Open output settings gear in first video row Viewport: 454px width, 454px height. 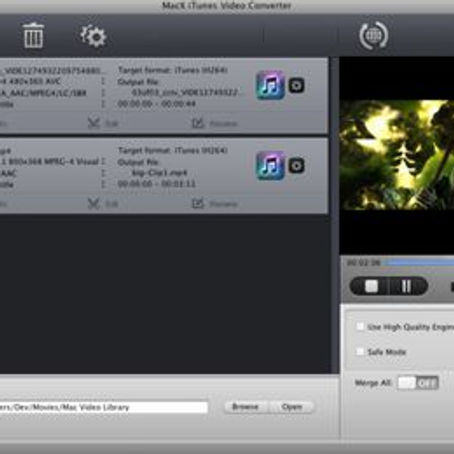tap(296, 86)
